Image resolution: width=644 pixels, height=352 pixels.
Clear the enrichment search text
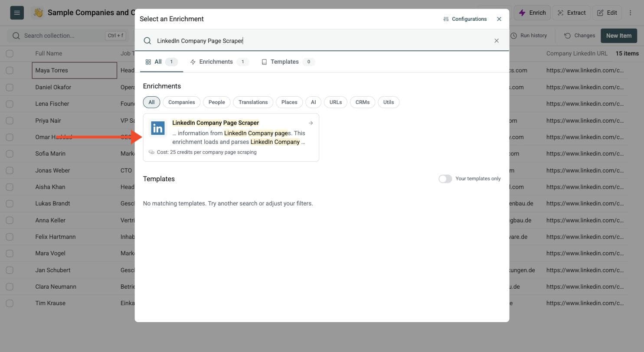click(x=497, y=41)
